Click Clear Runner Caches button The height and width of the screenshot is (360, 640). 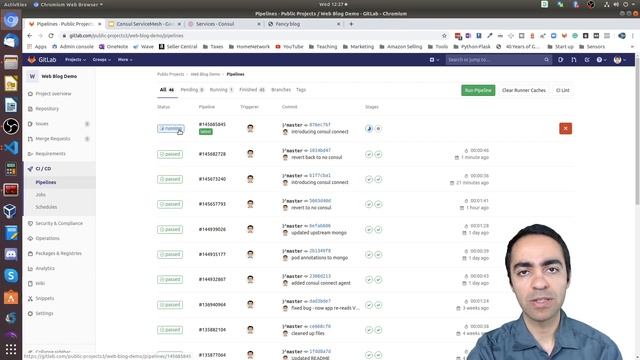pyautogui.click(x=524, y=90)
